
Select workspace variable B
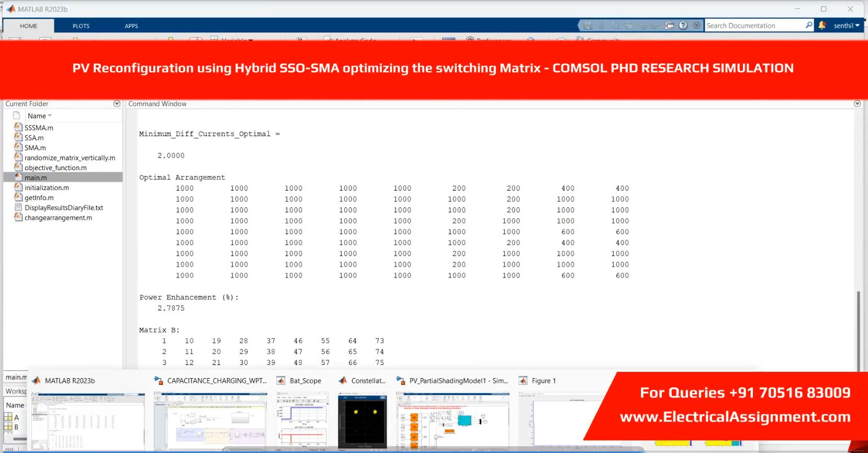16,427
